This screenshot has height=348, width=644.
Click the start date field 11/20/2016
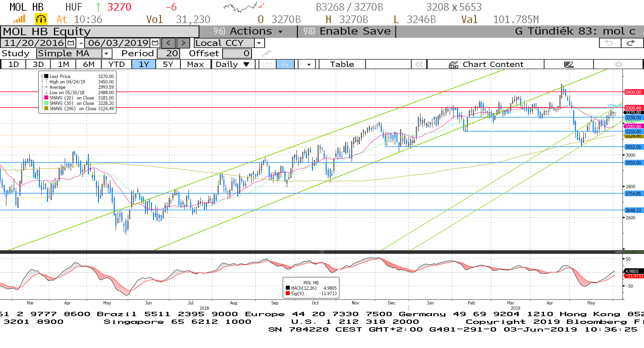(x=34, y=43)
